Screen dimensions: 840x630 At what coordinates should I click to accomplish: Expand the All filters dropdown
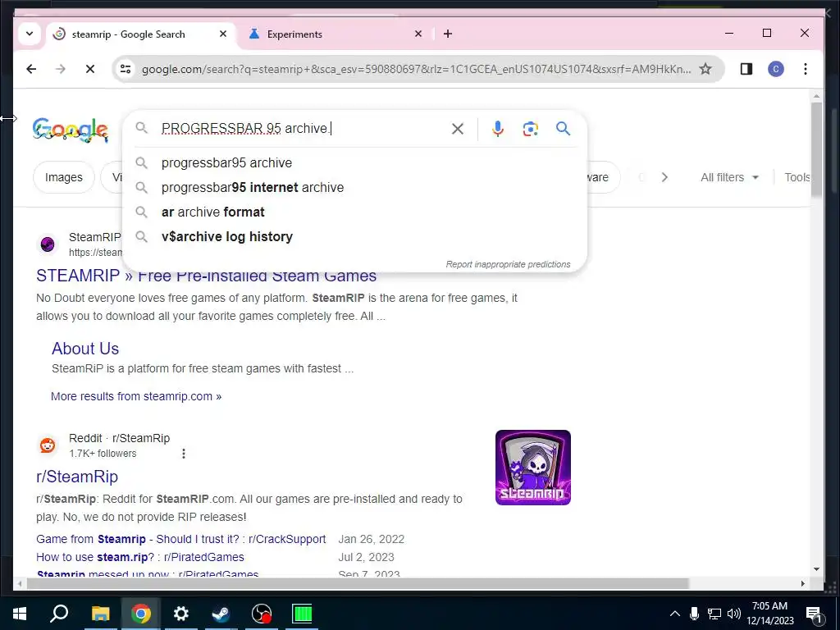(x=729, y=177)
